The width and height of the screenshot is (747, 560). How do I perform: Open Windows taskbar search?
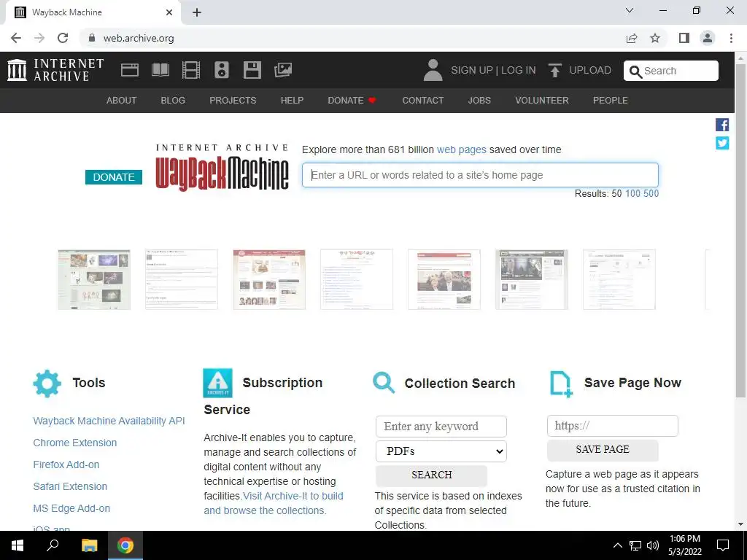tap(53, 545)
